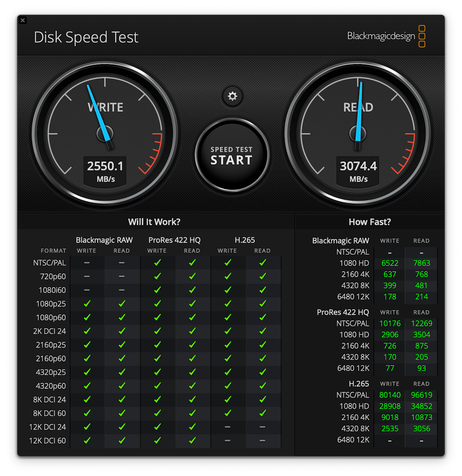Click the 8K DCI 60 format row label
Viewport: 462px width, 476px height.
click(x=49, y=413)
